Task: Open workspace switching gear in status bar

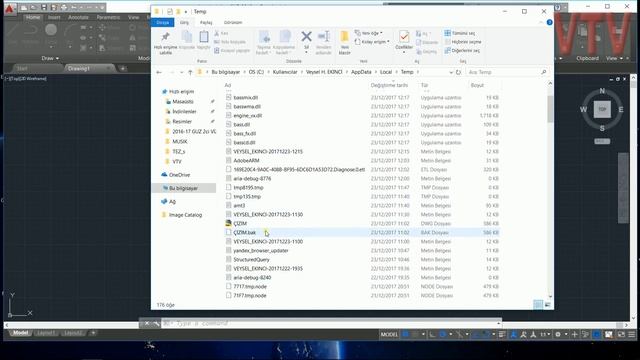Action: [558, 334]
